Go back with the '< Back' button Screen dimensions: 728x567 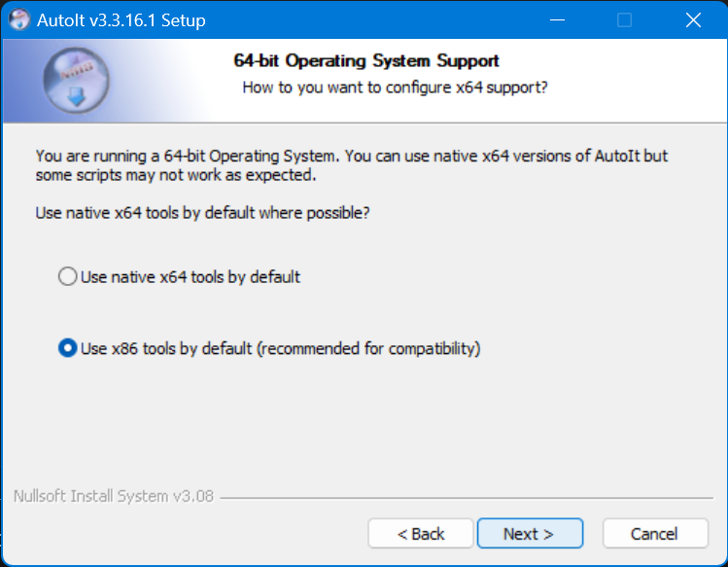421,533
